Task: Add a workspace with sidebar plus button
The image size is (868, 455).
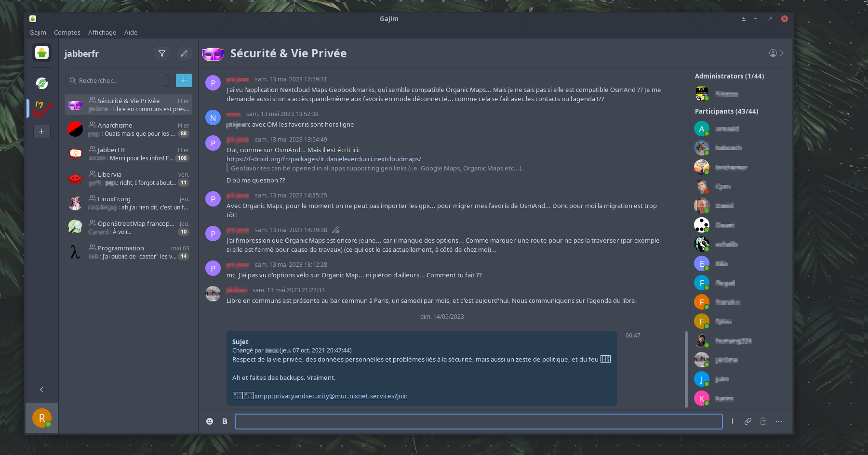Action: tap(42, 131)
